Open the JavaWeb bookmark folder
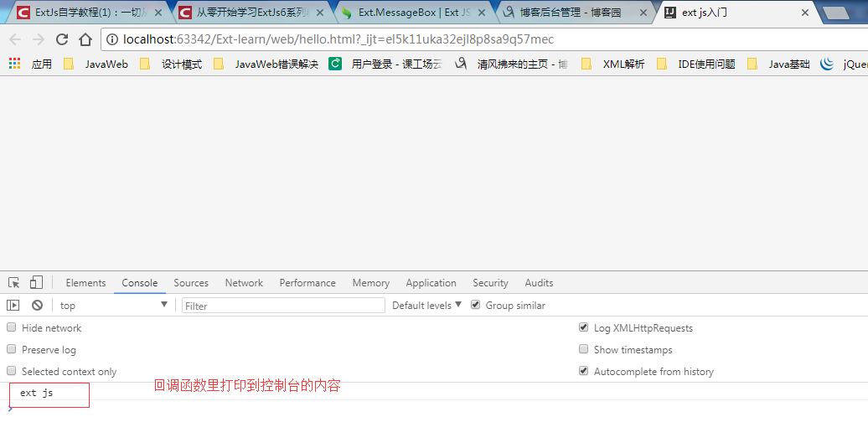 click(x=96, y=64)
